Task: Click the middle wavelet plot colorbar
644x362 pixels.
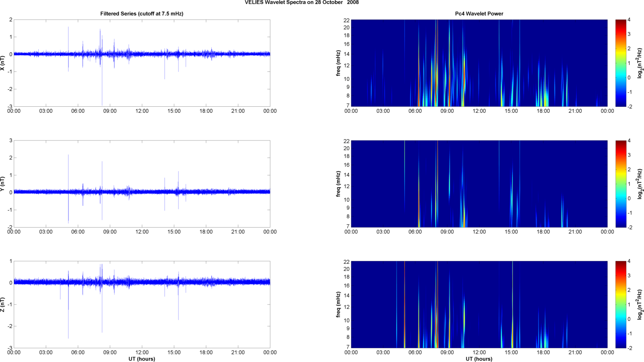Action: [620, 184]
